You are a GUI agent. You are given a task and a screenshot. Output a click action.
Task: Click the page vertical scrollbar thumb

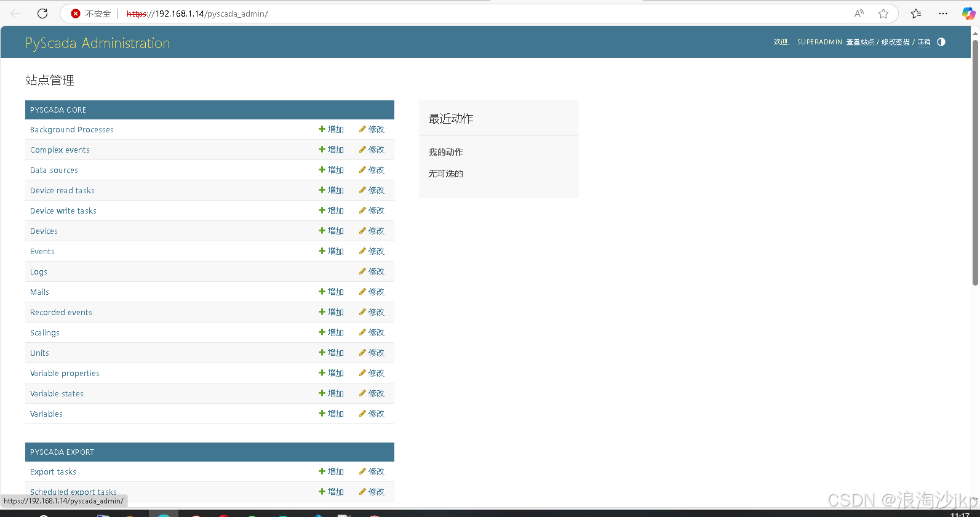click(975, 163)
